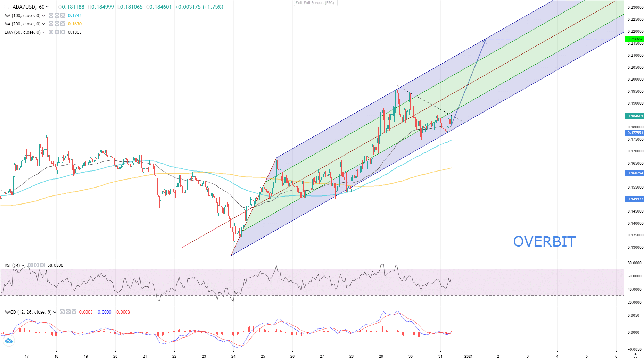
Task: Remove MACD indicator with X icon
Action: tap(74, 312)
